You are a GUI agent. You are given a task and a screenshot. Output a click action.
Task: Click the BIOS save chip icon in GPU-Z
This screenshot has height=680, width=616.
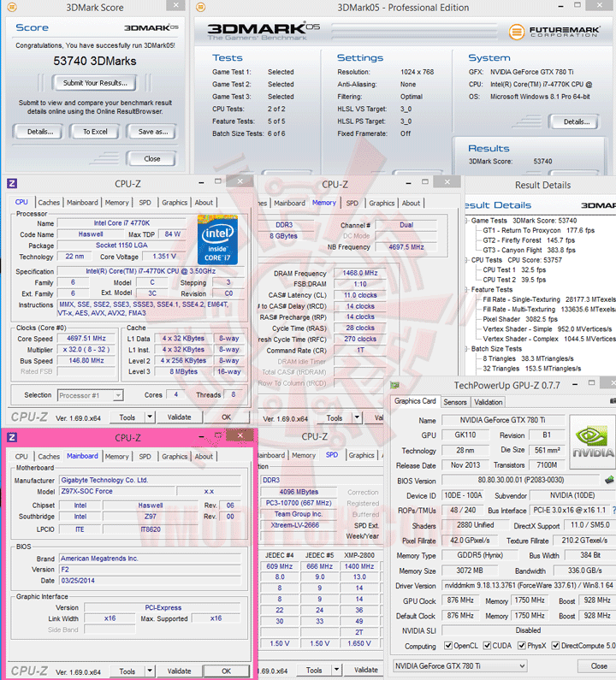coord(609,480)
